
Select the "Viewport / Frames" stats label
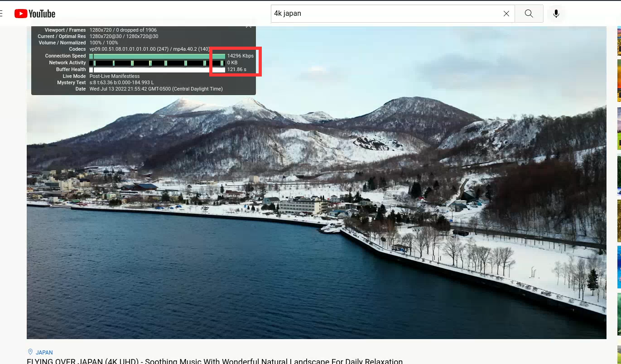pyautogui.click(x=65, y=30)
